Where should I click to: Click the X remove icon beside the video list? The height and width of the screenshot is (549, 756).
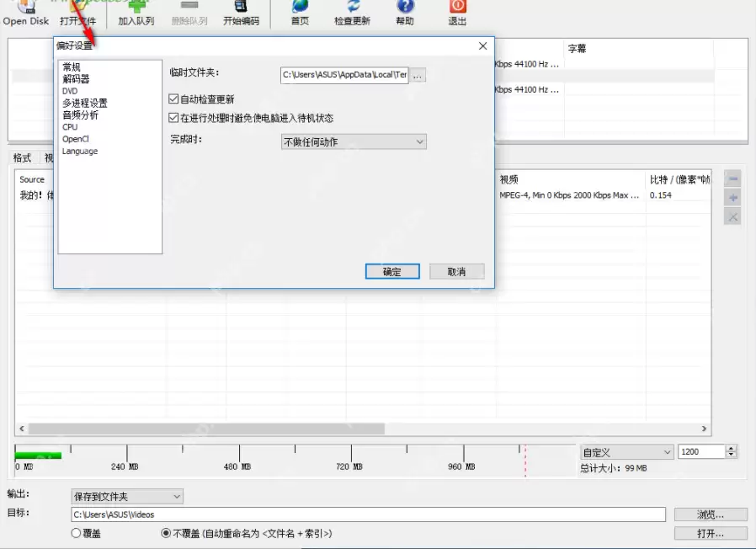point(733,217)
